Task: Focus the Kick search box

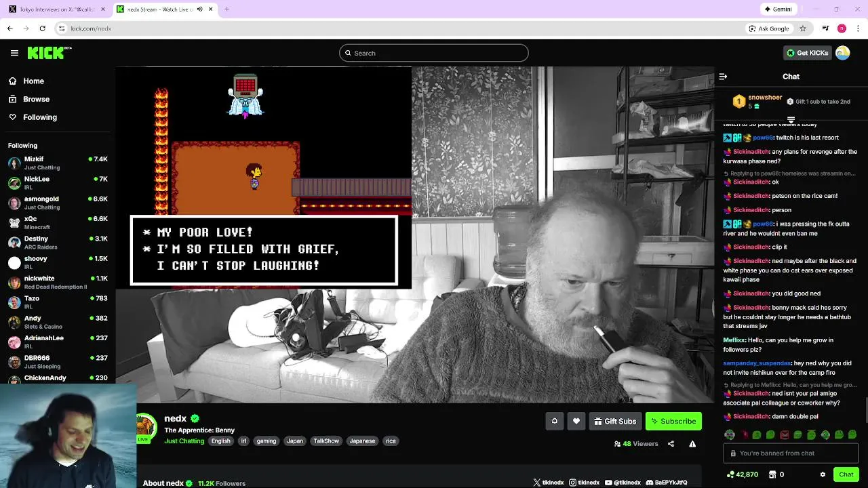Action: (x=434, y=53)
